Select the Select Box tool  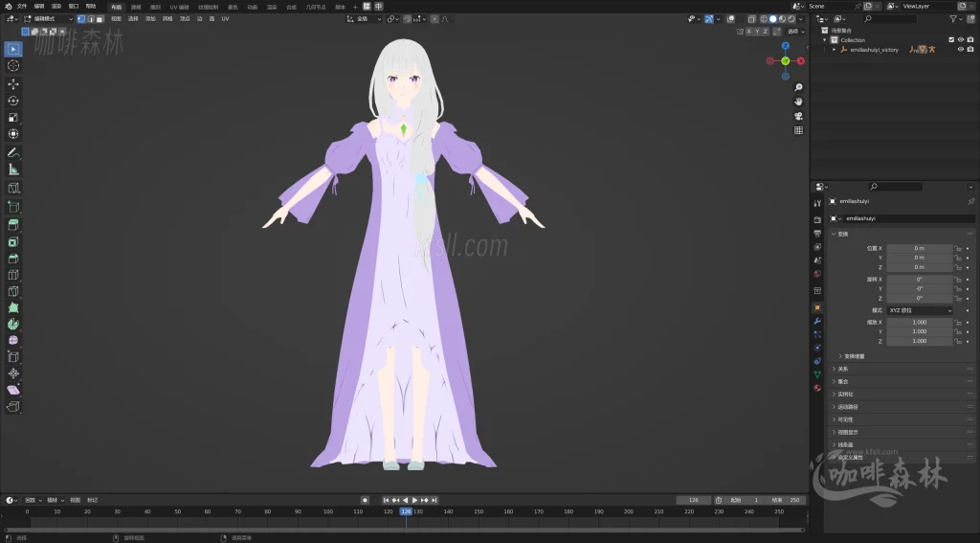tap(13, 49)
